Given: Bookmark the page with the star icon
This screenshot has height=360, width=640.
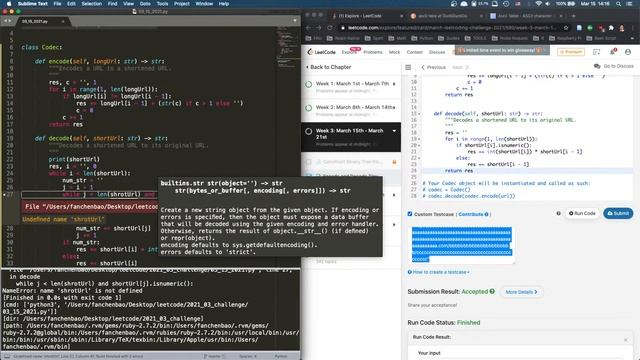Looking at the screenshot, I should click(566, 28).
